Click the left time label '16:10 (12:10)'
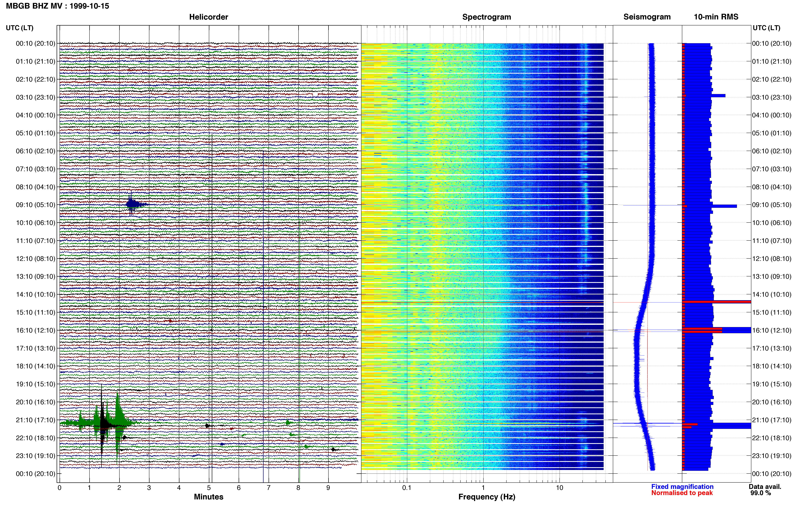Screen dimensions: 812x508 (35, 330)
